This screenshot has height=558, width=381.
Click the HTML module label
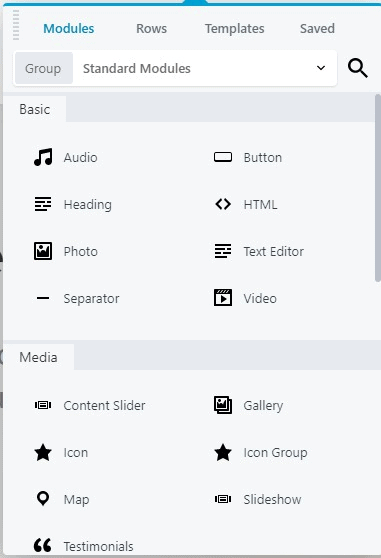260,204
